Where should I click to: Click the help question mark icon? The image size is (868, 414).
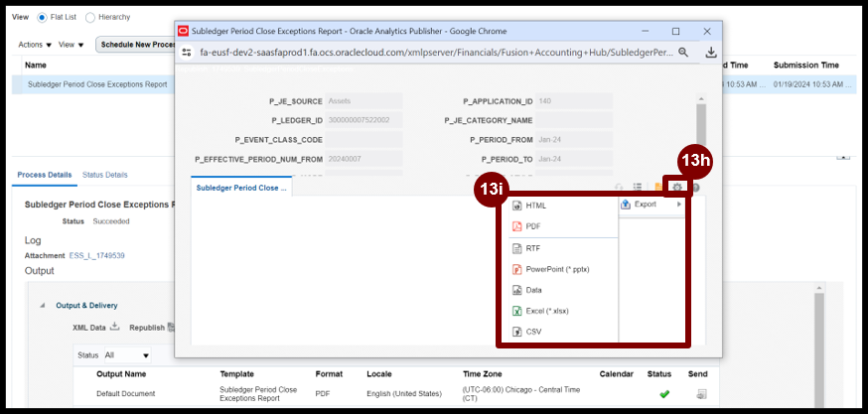pos(695,188)
